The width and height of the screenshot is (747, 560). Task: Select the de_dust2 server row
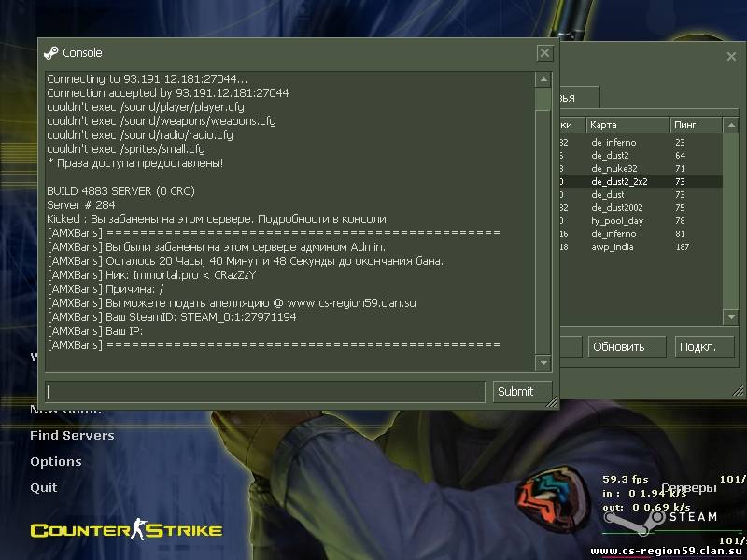(x=641, y=155)
